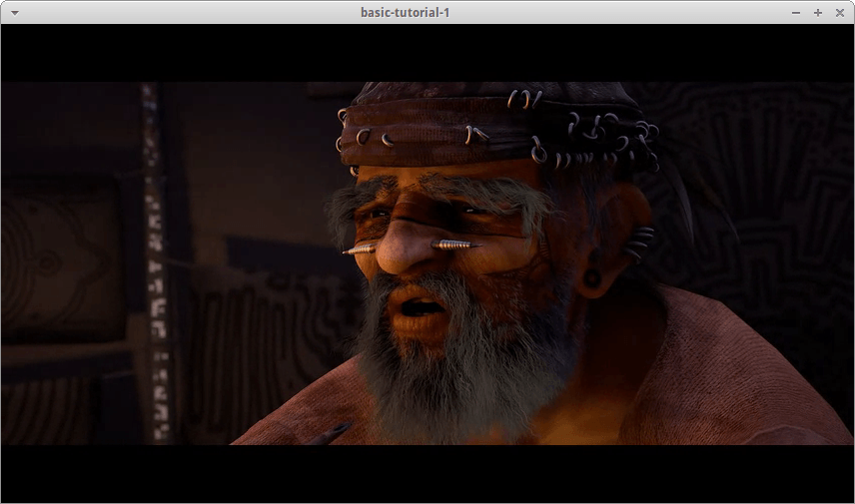Click the top black letterbox bar
This screenshot has height=504, width=855.
(x=427, y=52)
